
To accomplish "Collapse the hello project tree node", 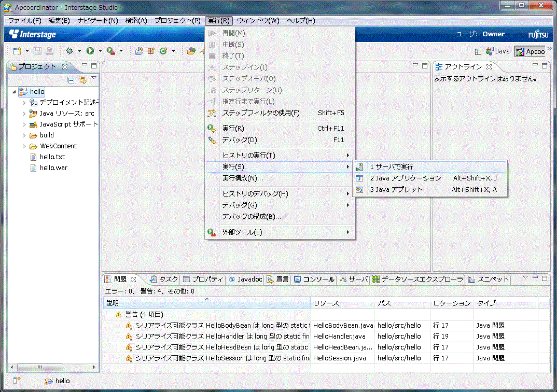I will click(x=14, y=92).
